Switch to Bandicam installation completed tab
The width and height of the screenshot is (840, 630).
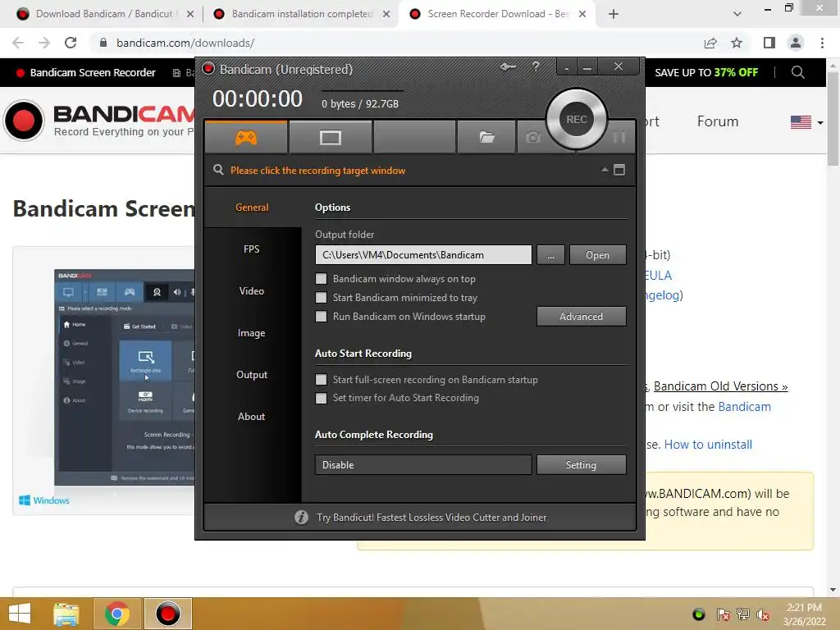(300, 14)
